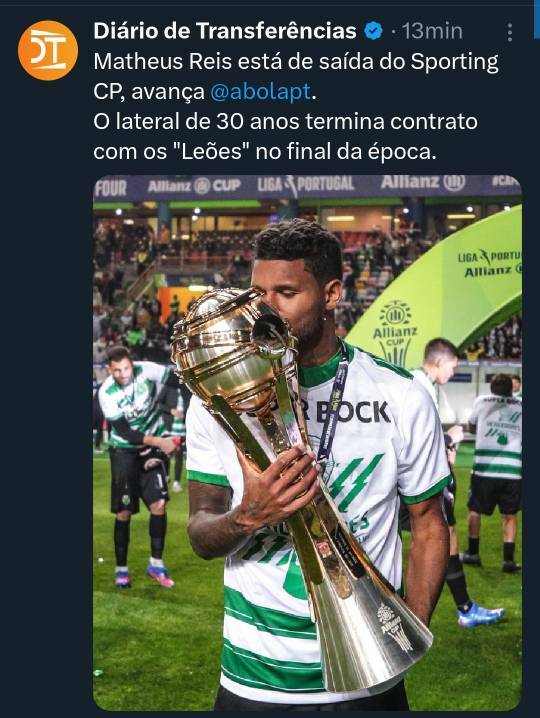Screen dimensions: 540x718
Task: Click the blue boot at photo's right
Action: [480, 615]
